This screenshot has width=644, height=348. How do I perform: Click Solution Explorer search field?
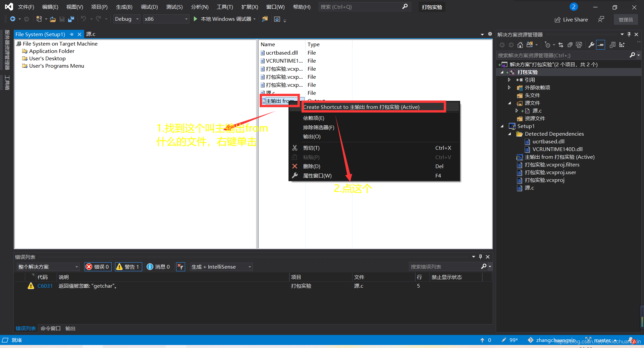(x=563, y=55)
